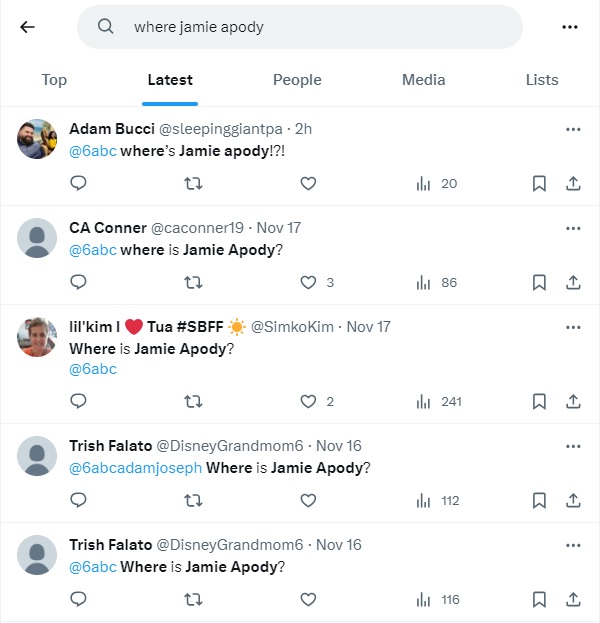Switch to the People tab
Screen dimensions: 600x623
[297, 80]
